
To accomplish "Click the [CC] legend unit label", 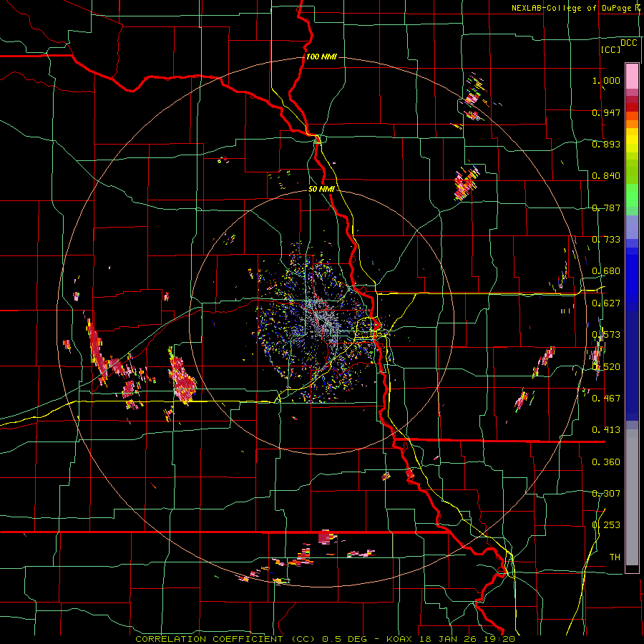I will pos(610,49).
